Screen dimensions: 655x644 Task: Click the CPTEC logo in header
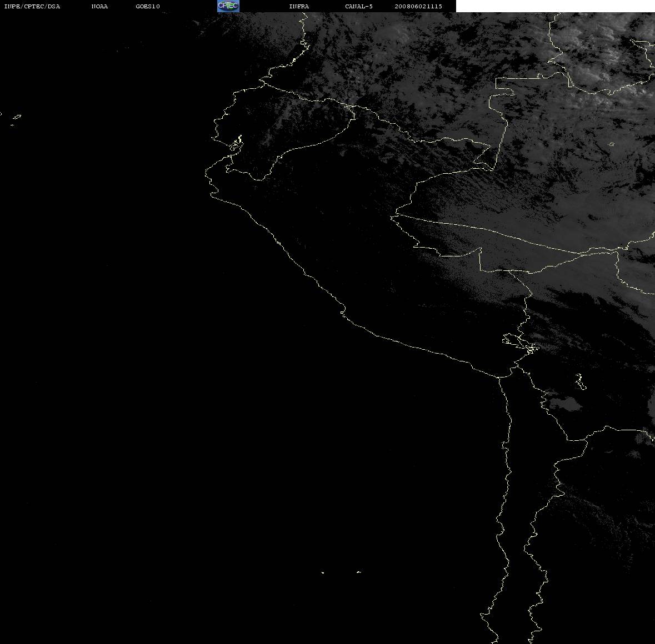coord(228,6)
